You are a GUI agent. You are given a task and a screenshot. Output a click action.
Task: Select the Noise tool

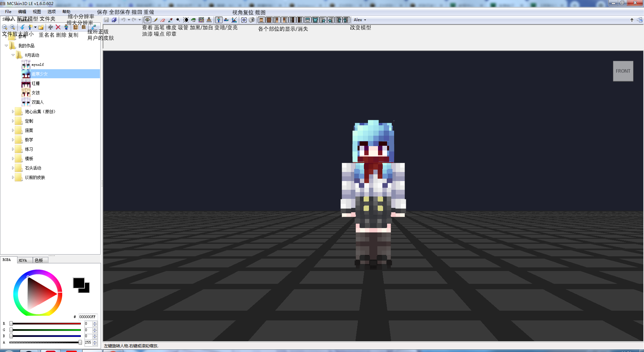[x=201, y=20]
